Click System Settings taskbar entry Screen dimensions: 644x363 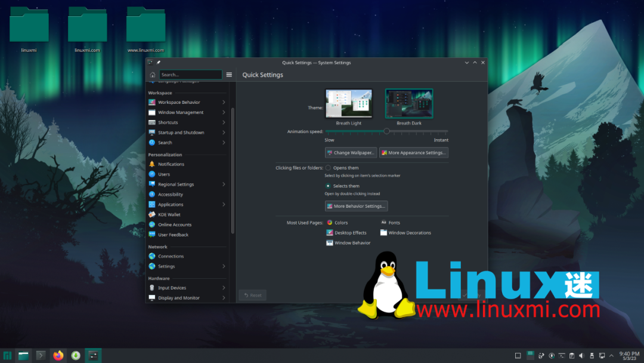(93, 355)
